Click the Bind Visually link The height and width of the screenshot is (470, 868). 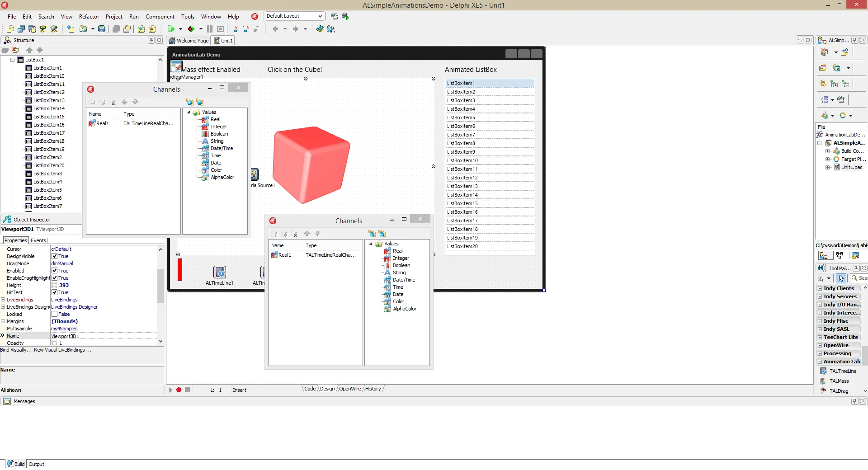click(16, 350)
